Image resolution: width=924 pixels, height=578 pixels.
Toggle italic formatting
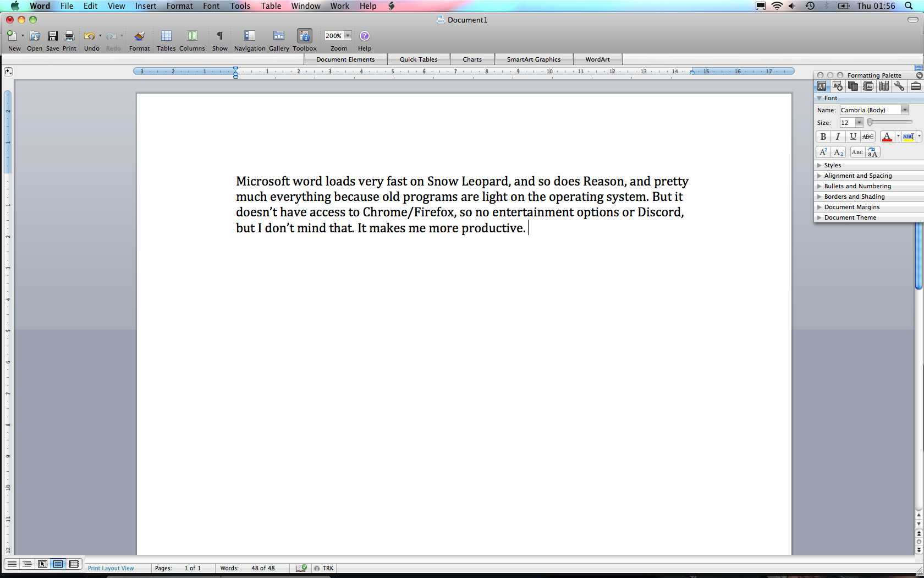[838, 137]
